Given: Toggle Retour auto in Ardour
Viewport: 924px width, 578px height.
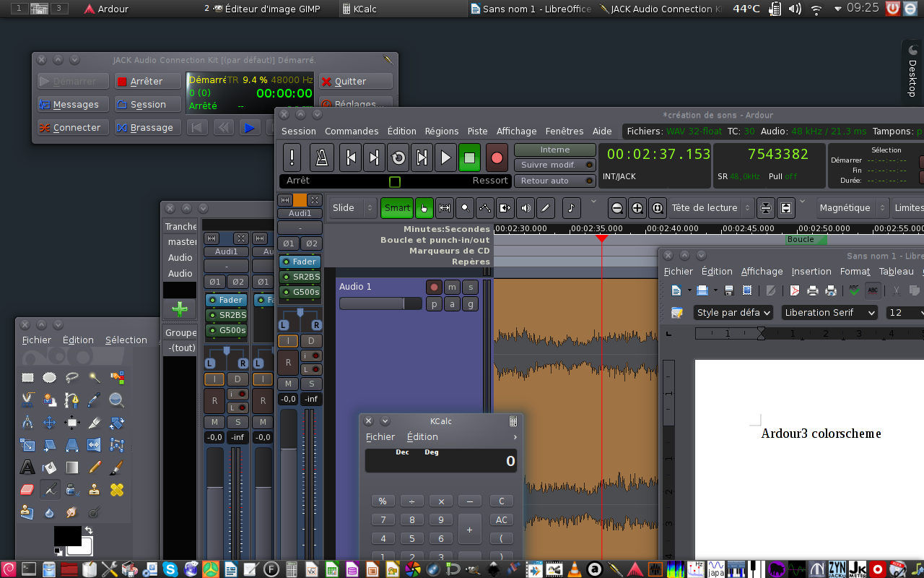Looking at the screenshot, I should [554, 181].
